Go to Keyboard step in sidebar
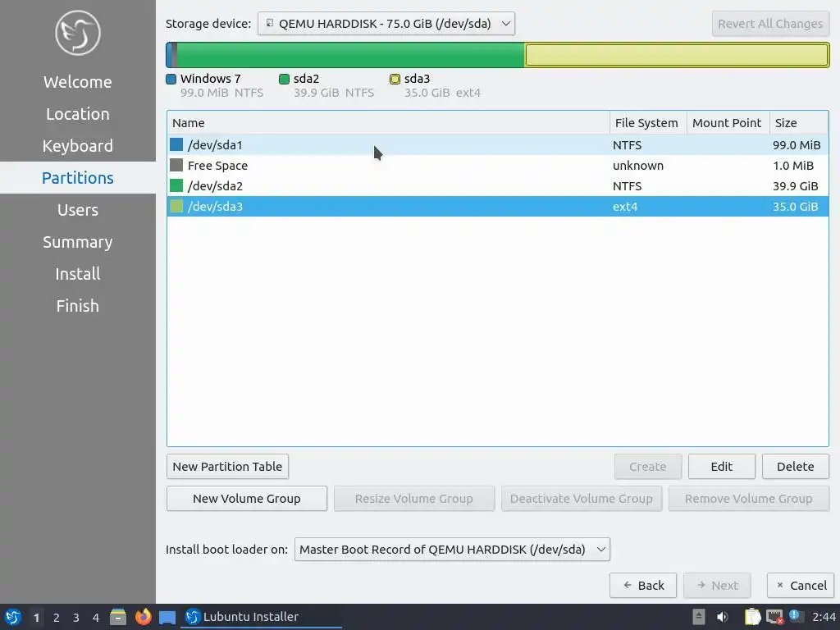Screen dimensions: 840x630 pyautogui.click(x=78, y=146)
